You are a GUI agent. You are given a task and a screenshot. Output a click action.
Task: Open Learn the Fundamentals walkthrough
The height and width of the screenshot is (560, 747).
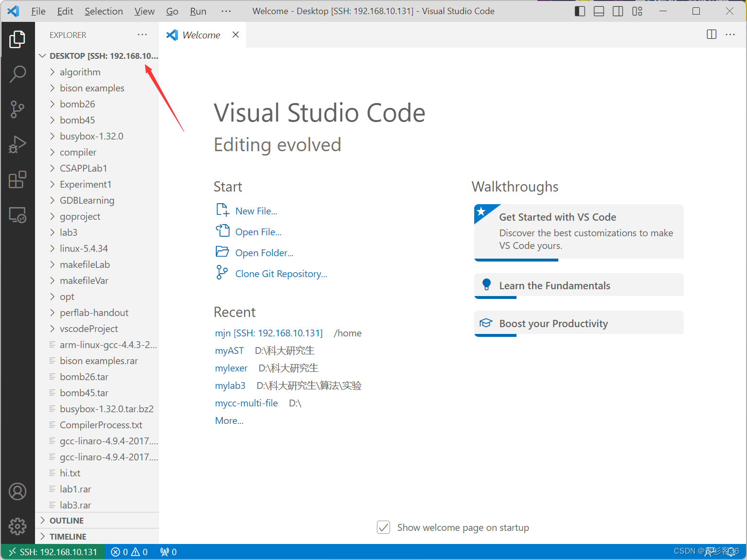(579, 286)
